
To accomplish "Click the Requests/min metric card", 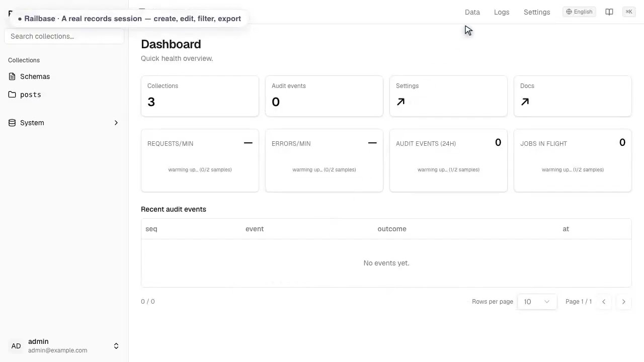I will click(x=200, y=160).
